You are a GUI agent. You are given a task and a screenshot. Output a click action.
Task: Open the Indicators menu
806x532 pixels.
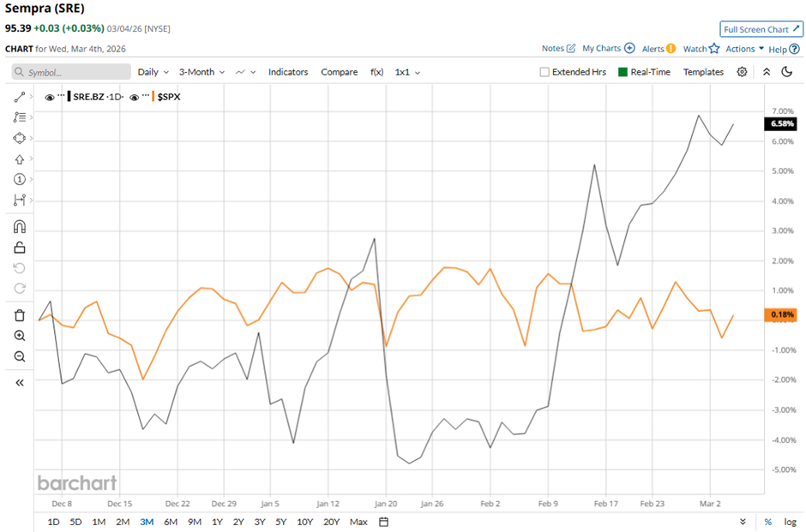pos(288,72)
